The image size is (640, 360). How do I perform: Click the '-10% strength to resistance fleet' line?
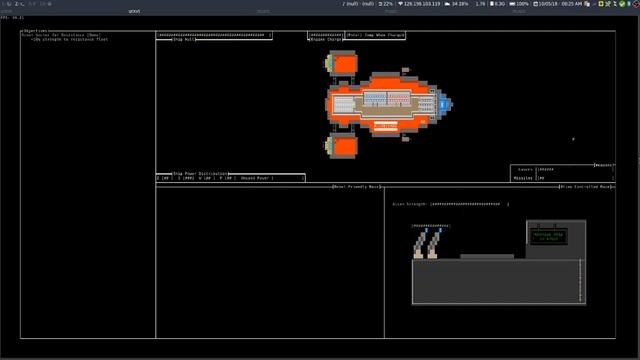[69, 40]
